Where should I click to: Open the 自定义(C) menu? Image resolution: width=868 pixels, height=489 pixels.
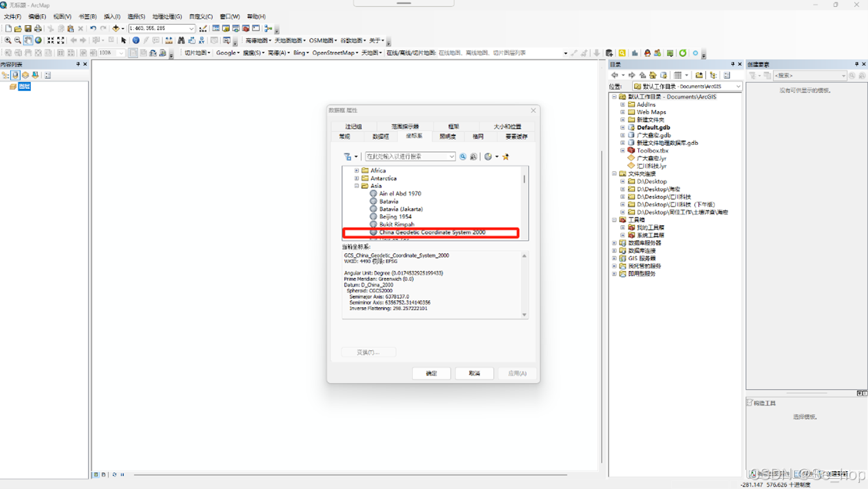click(x=200, y=16)
